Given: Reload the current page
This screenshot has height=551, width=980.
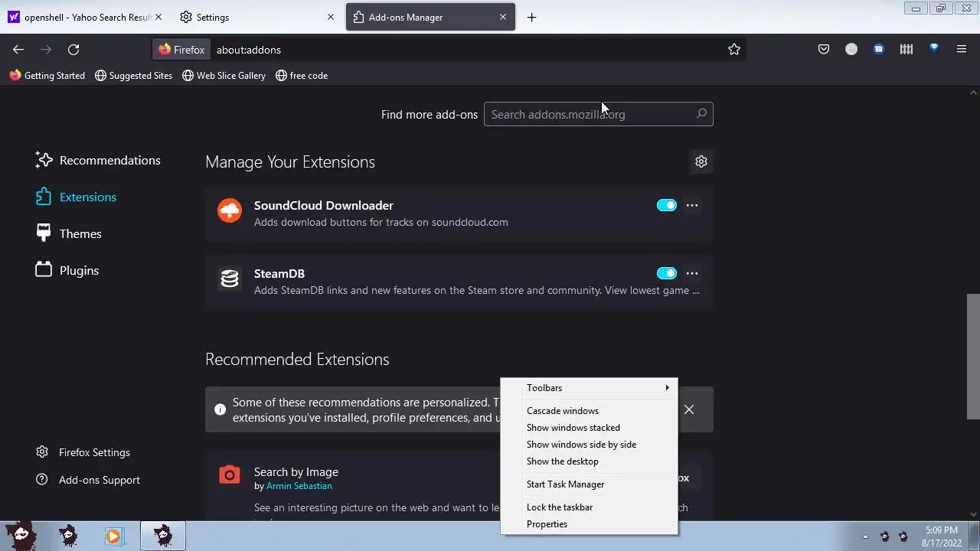Looking at the screenshot, I should tap(73, 50).
